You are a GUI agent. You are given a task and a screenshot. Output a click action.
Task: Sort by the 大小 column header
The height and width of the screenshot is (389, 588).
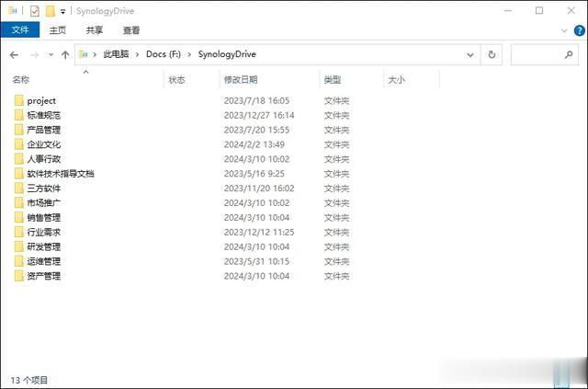pyautogui.click(x=396, y=80)
